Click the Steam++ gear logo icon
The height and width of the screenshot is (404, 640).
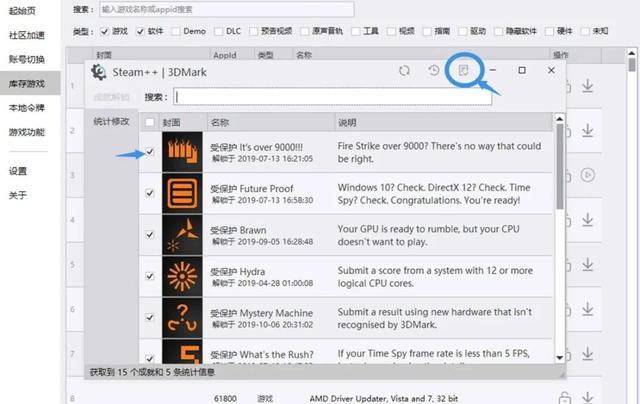click(99, 72)
